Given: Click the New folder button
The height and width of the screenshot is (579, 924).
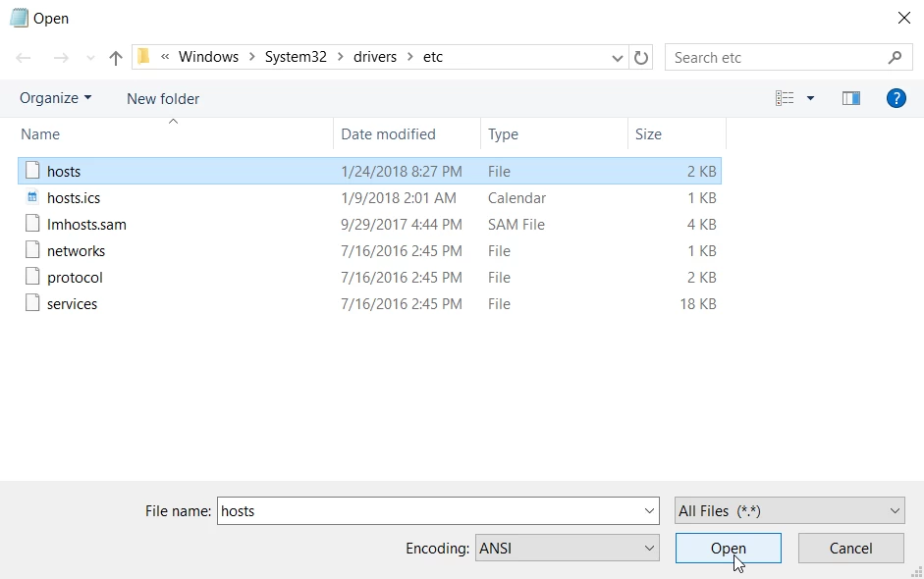Looking at the screenshot, I should [x=163, y=98].
